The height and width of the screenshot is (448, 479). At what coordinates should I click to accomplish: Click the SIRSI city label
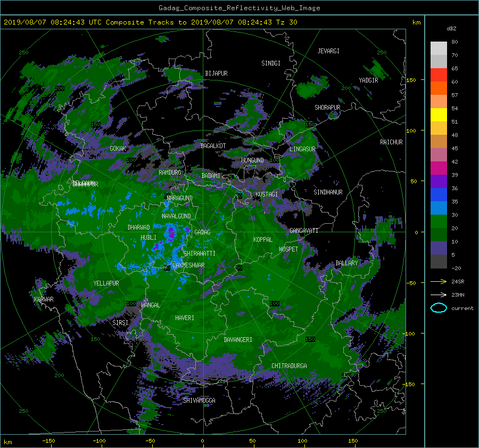(x=120, y=323)
